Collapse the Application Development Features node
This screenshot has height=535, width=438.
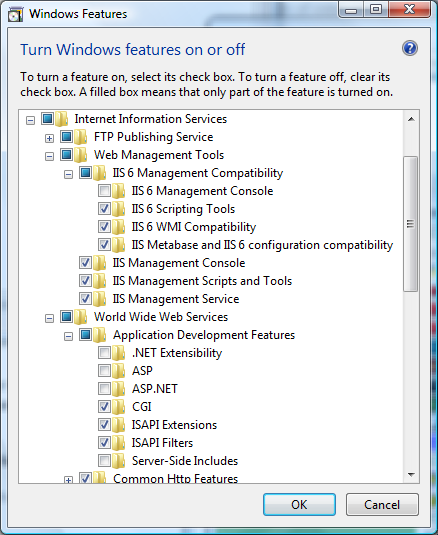(69, 336)
